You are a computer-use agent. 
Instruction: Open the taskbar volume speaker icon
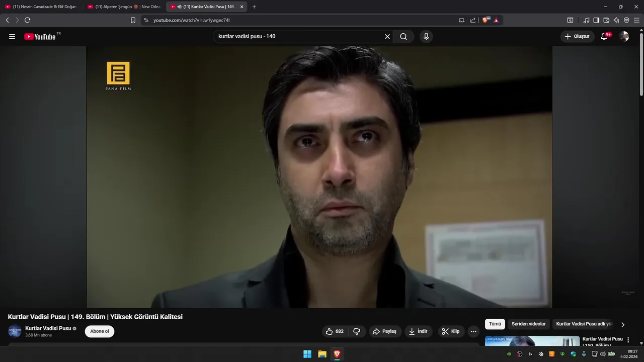tap(603, 354)
